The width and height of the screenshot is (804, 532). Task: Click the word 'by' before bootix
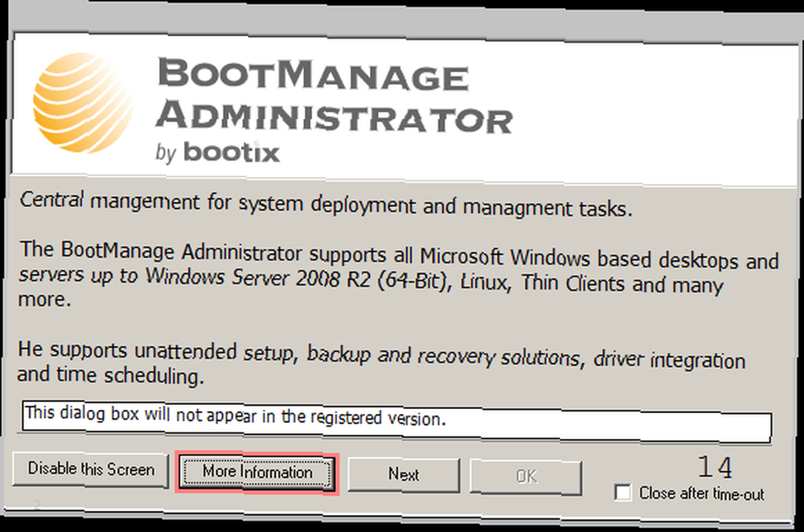coord(166,153)
